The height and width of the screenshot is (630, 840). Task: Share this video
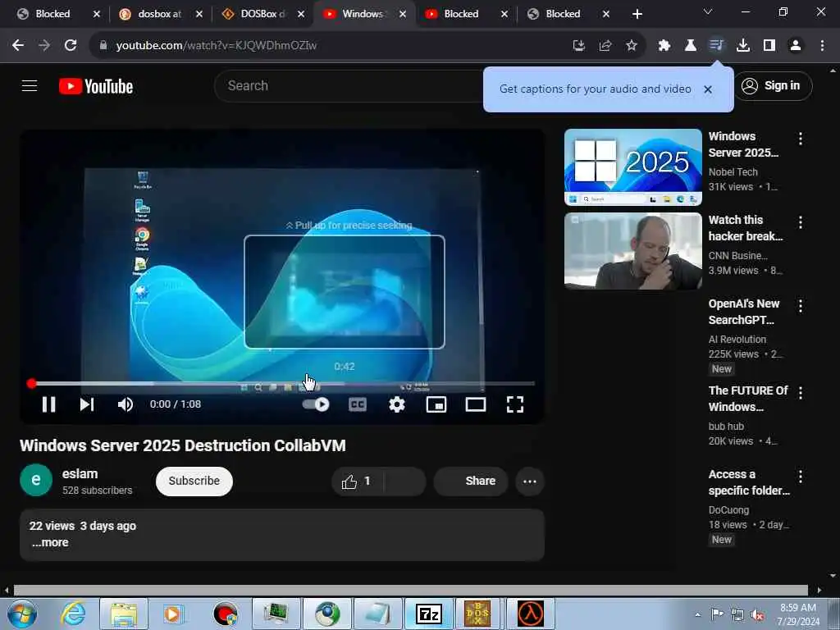point(471,481)
